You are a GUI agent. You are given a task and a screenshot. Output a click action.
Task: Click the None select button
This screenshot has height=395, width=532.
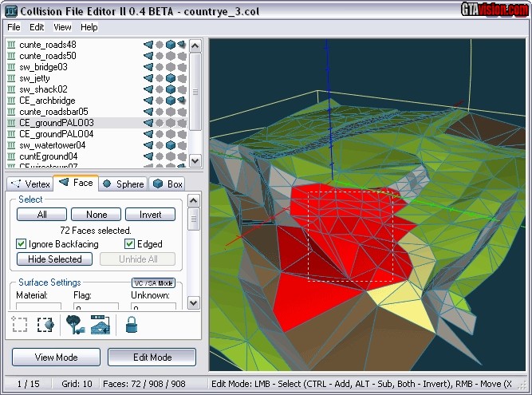(x=97, y=215)
